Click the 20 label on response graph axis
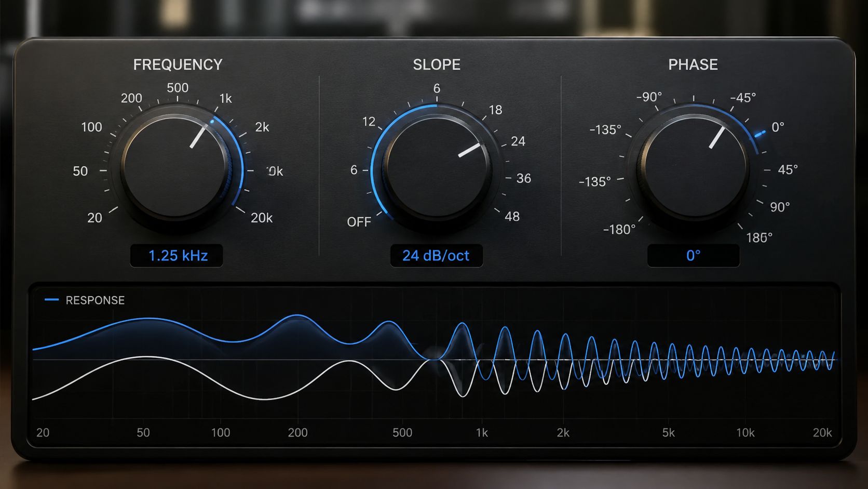This screenshot has width=868, height=489. (43, 432)
